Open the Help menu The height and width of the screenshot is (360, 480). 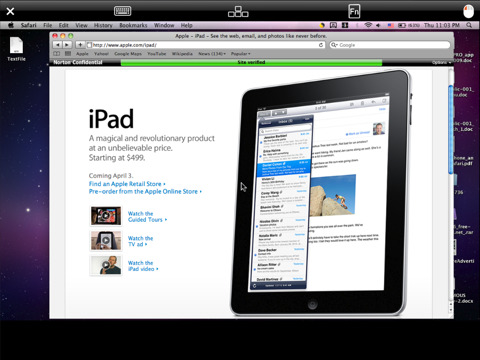pos(187,25)
